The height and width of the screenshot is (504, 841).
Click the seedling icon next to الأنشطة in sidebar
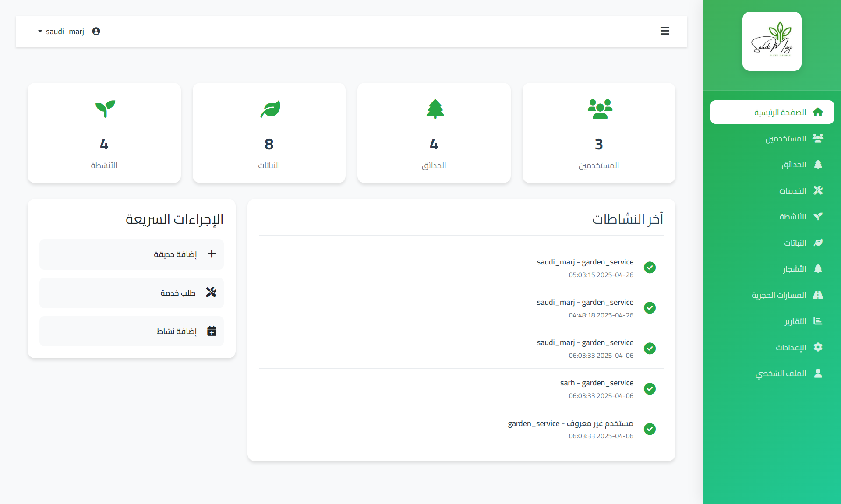pyautogui.click(x=818, y=216)
